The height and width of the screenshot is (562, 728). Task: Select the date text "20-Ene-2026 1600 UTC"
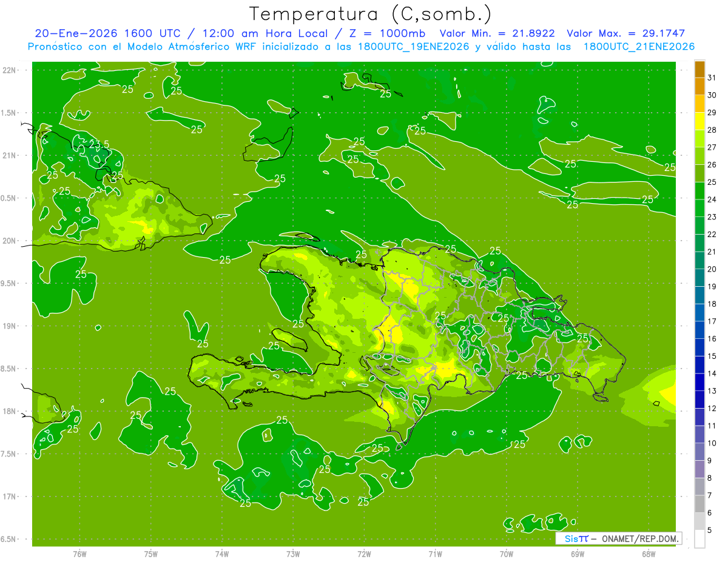click(108, 33)
